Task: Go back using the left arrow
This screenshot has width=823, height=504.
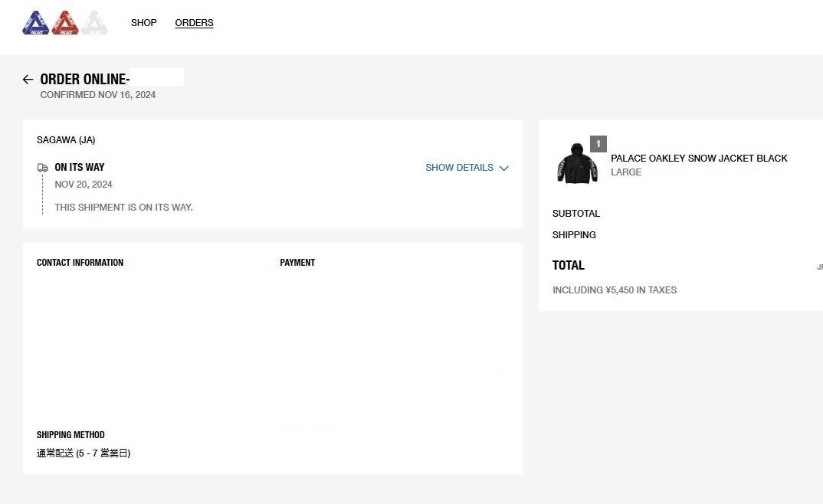Action: coord(28,79)
